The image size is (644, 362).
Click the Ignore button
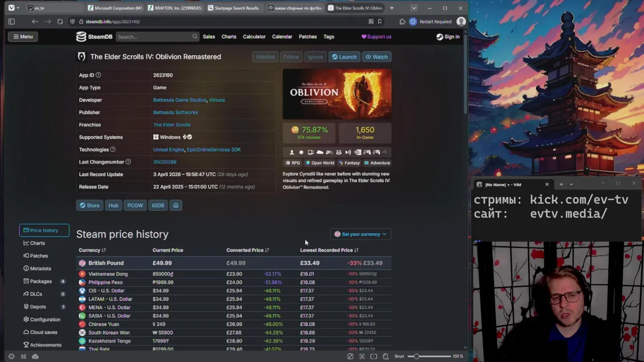(x=315, y=57)
